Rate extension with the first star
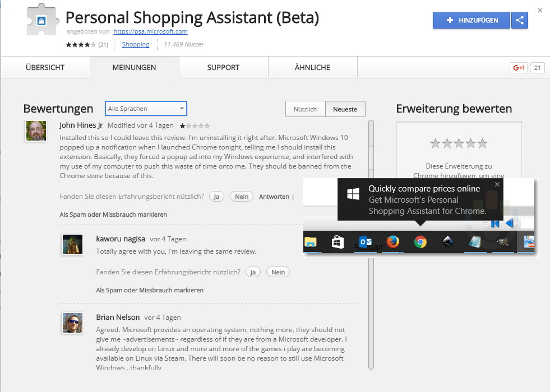 pyautogui.click(x=435, y=143)
